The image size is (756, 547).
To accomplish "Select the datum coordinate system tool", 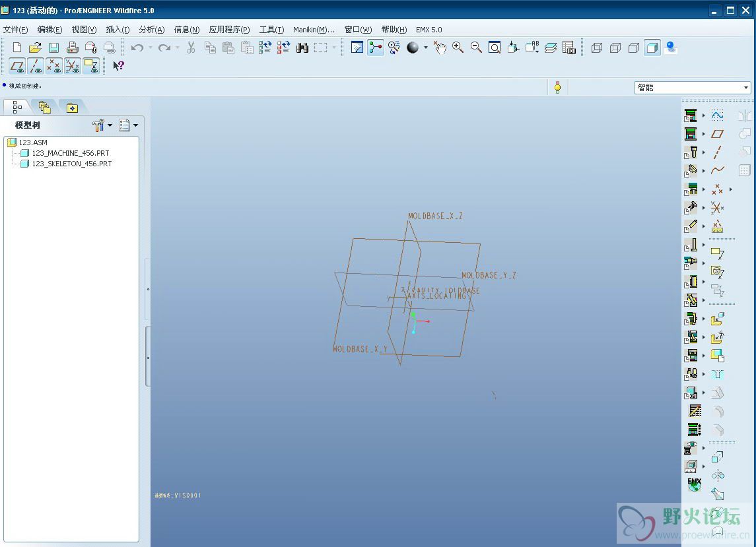I will click(x=718, y=208).
